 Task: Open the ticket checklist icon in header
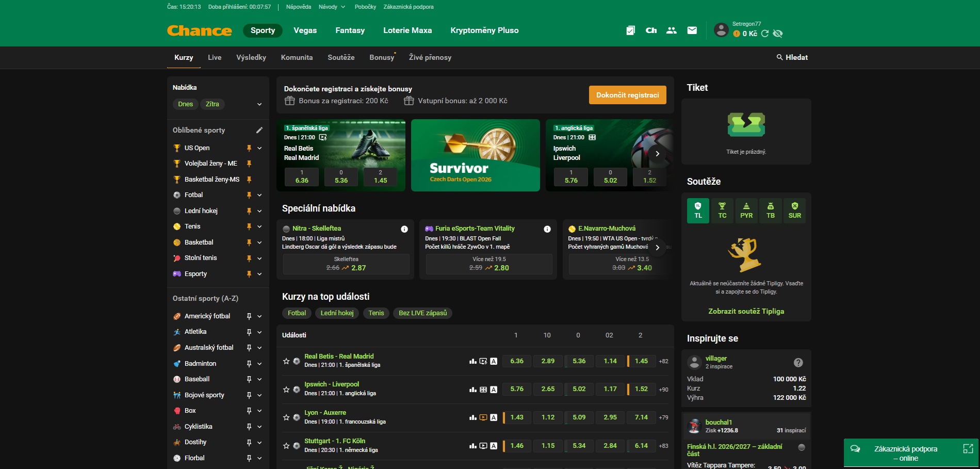(x=630, y=30)
